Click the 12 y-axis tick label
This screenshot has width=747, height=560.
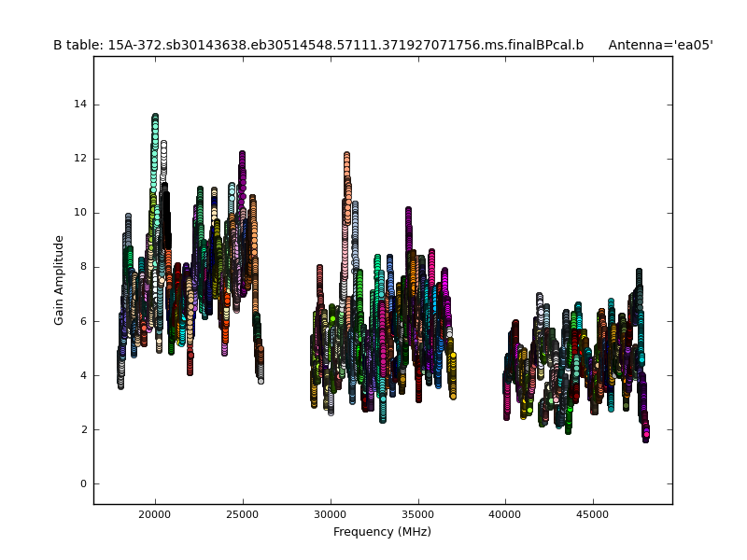(81, 159)
